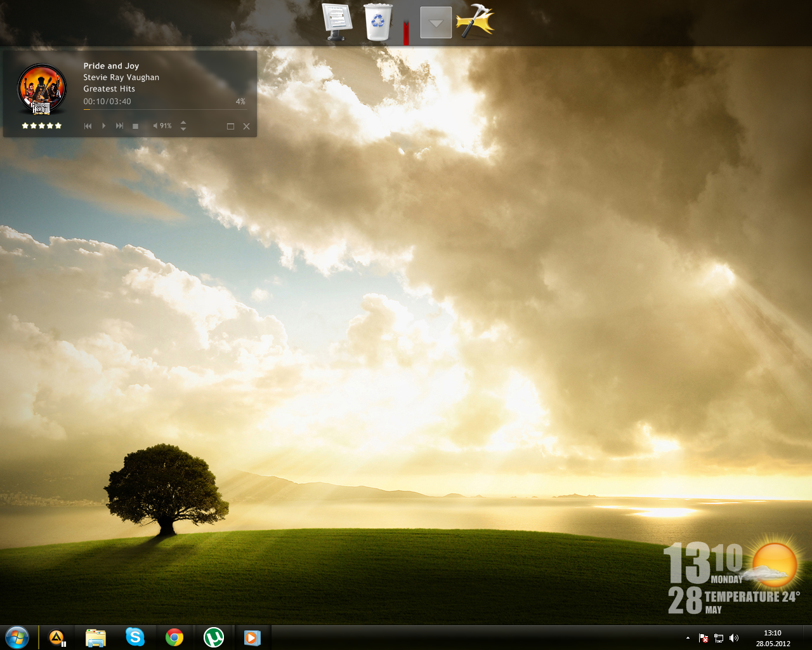Image resolution: width=812 pixels, height=650 pixels.
Task: Open the system volume tray icon
Action: click(x=734, y=638)
